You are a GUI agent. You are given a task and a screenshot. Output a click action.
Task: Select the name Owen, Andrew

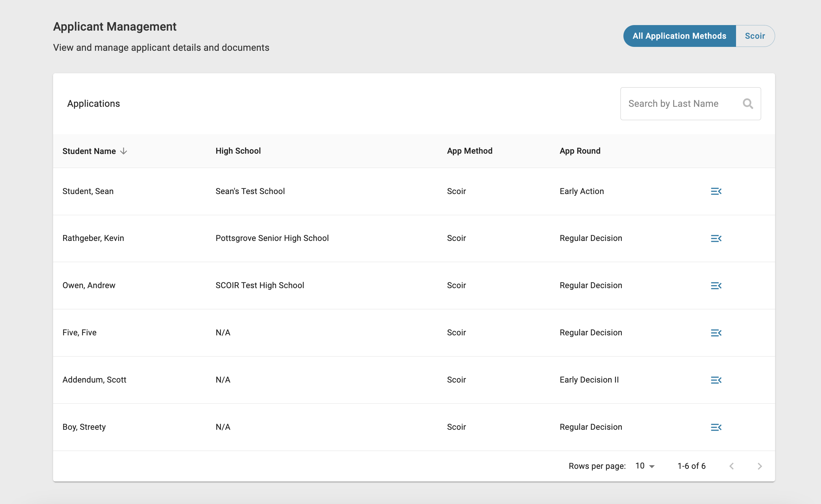click(89, 285)
